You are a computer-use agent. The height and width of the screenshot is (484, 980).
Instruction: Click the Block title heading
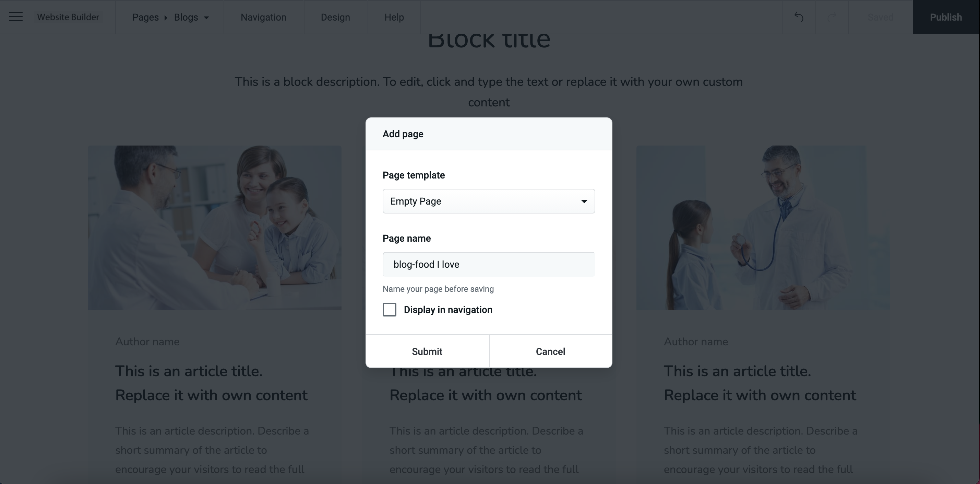489,40
